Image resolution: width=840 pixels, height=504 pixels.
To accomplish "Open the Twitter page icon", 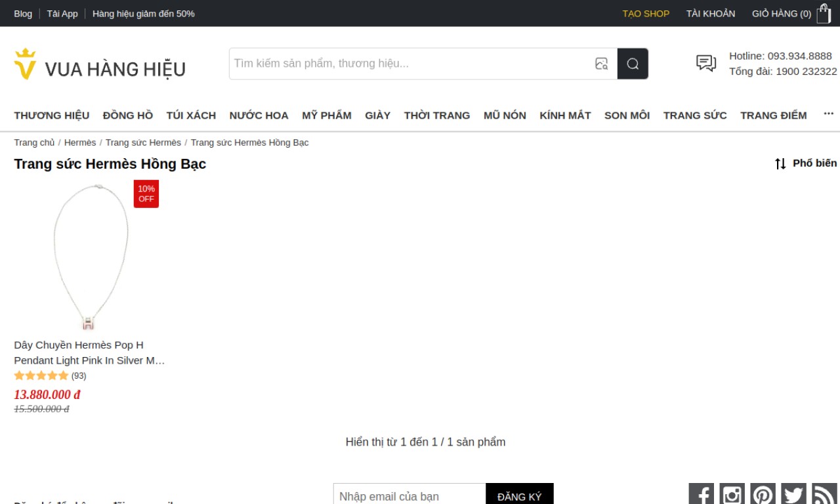I will tap(793, 494).
